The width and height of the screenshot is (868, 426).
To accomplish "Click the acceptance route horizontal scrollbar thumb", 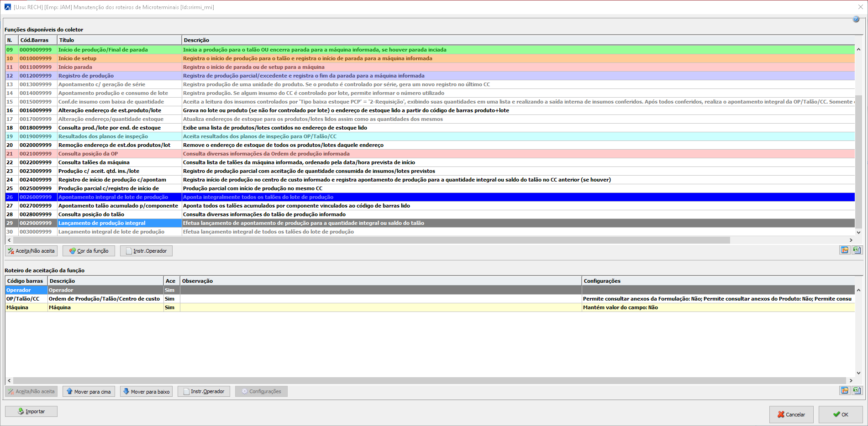I will tap(429, 380).
